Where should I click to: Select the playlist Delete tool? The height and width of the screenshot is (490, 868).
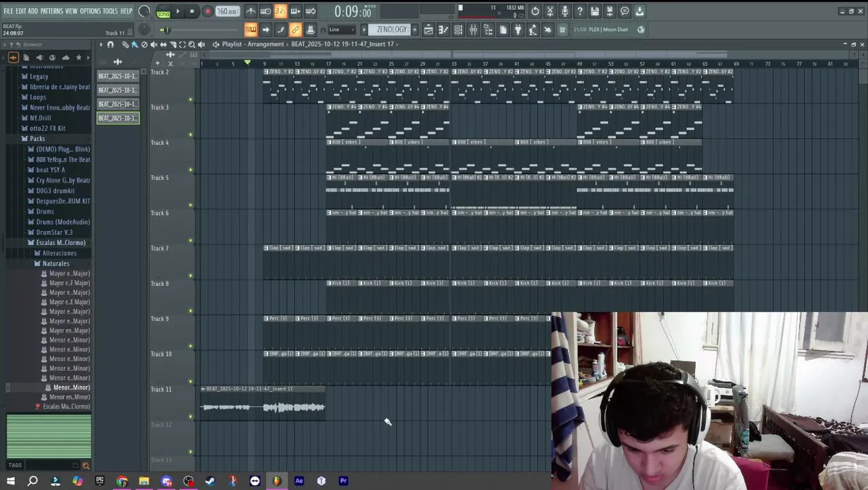pyautogui.click(x=144, y=44)
